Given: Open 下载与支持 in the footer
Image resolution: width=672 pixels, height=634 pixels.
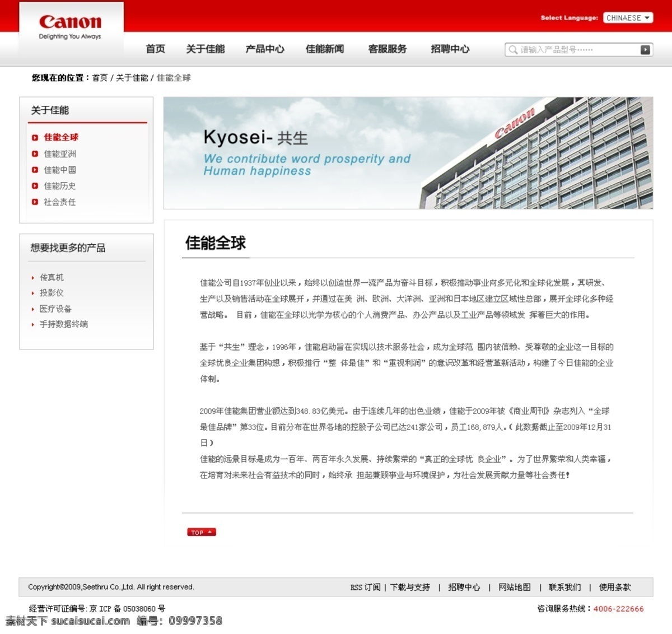Looking at the screenshot, I should click(x=410, y=587).
